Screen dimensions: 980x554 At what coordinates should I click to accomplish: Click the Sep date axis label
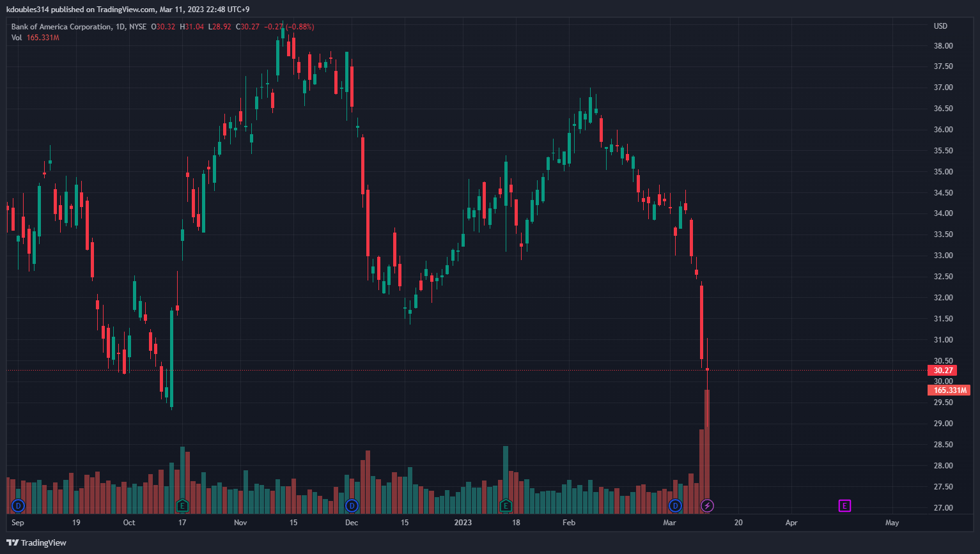[x=18, y=523]
